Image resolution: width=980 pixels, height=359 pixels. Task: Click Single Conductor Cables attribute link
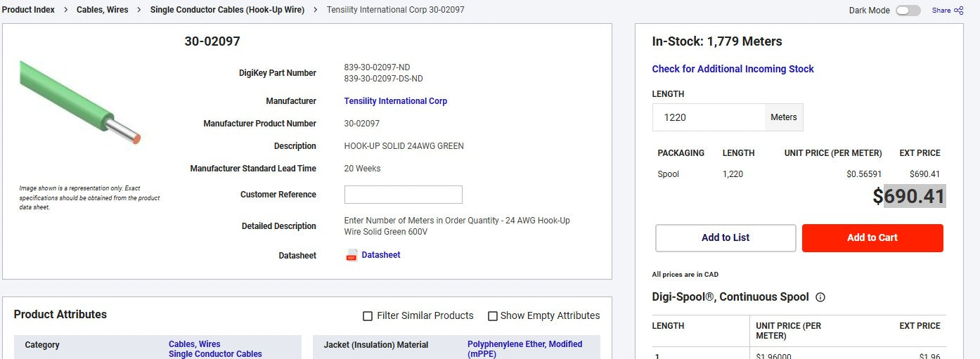click(215, 354)
